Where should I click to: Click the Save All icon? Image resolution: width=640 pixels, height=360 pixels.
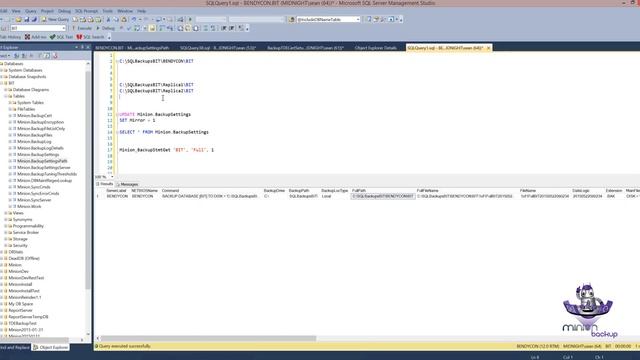pyautogui.click(x=34, y=19)
